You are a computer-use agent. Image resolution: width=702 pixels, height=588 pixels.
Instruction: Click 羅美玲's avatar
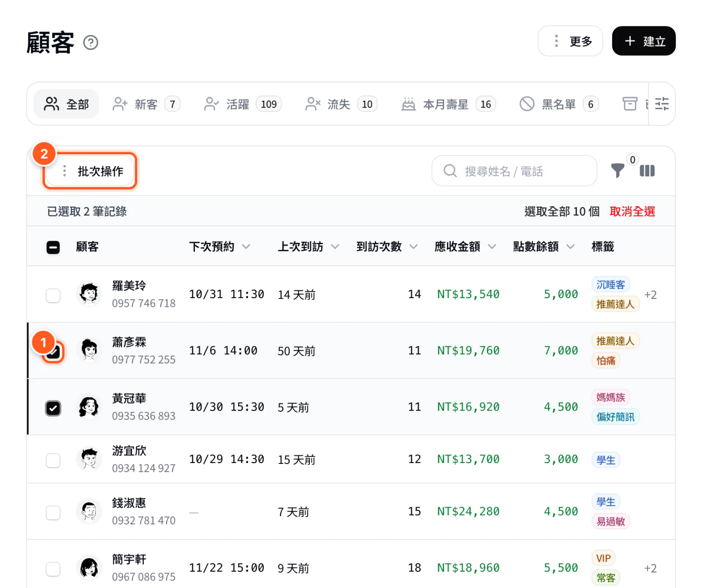[x=89, y=294]
